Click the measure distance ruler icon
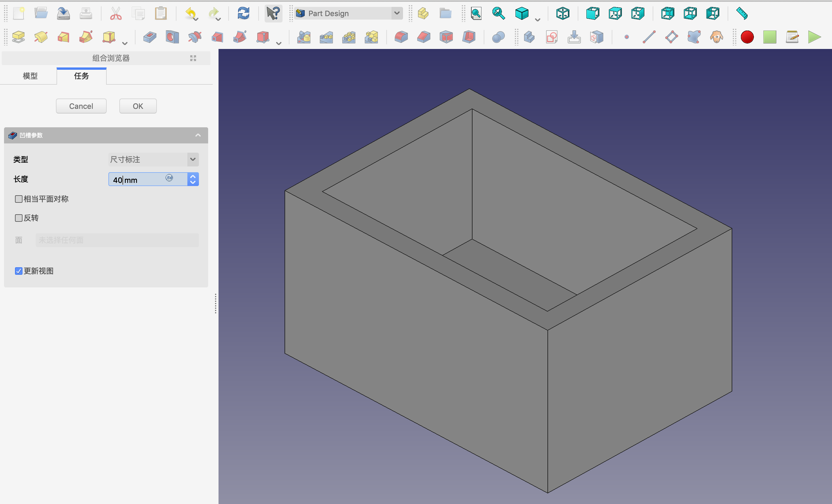Screen dimensions: 832x504 coord(741,14)
